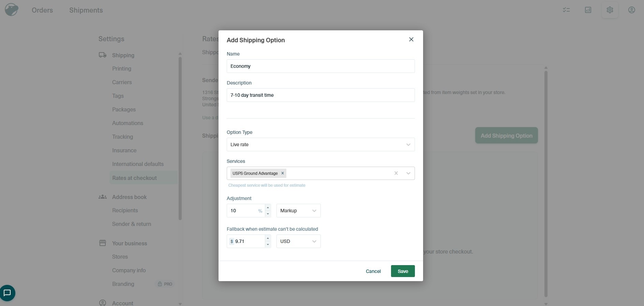Decrease the fallback amount
Viewport: 644px width, 306px height.
coord(268,245)
